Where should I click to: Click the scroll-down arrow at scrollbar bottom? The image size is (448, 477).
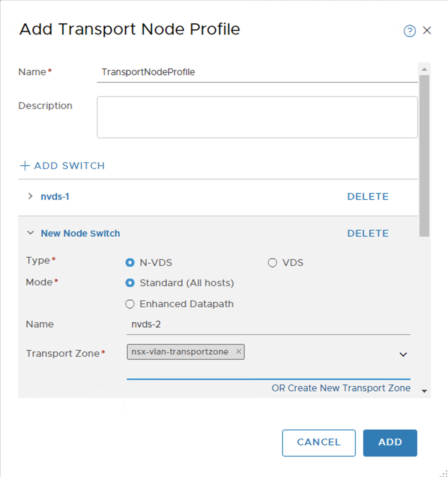tap(424, 391)
